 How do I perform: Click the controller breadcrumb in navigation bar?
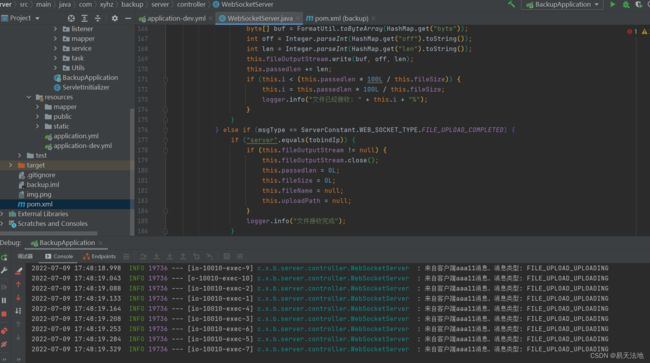click(x=191, y=5)
